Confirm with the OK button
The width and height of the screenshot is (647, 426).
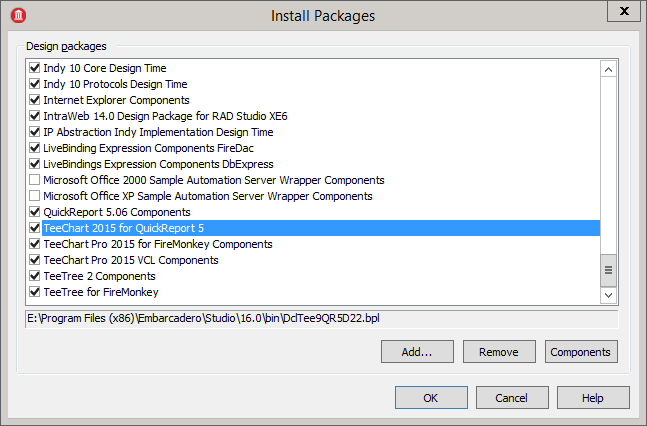pyautogui.click(x=431, y=398)
